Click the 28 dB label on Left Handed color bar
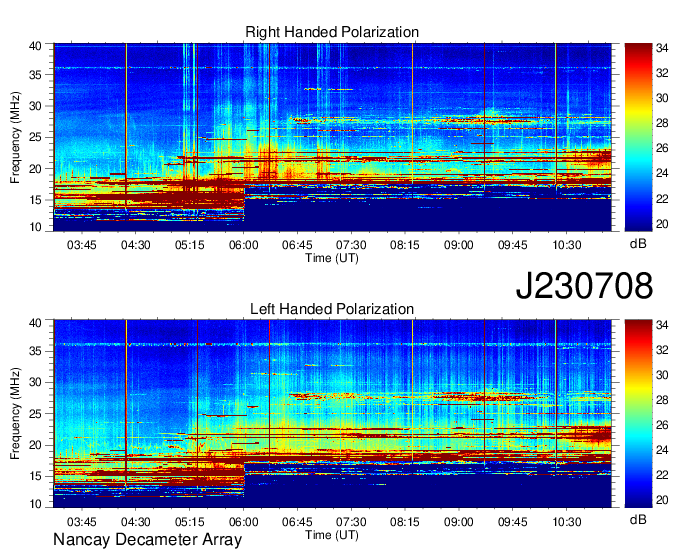 tap(662, 400)
